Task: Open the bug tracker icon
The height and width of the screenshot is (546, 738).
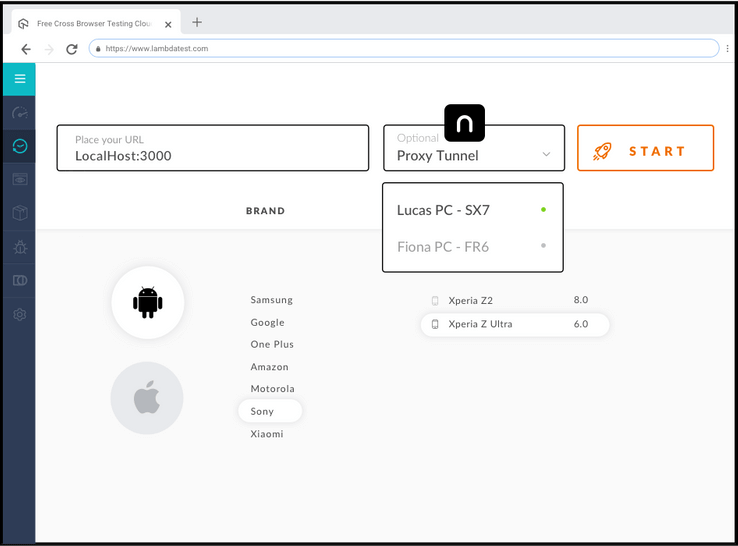Action: 19,247
